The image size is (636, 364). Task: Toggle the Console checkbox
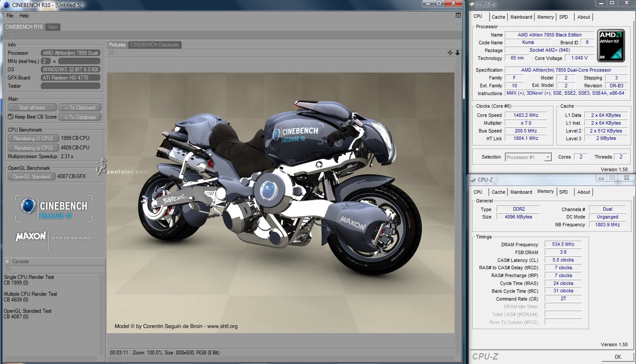click(7, 261)
